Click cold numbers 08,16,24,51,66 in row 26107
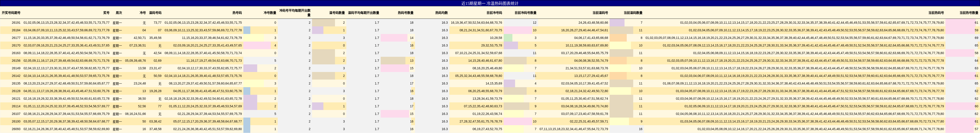 coord(136,114)
